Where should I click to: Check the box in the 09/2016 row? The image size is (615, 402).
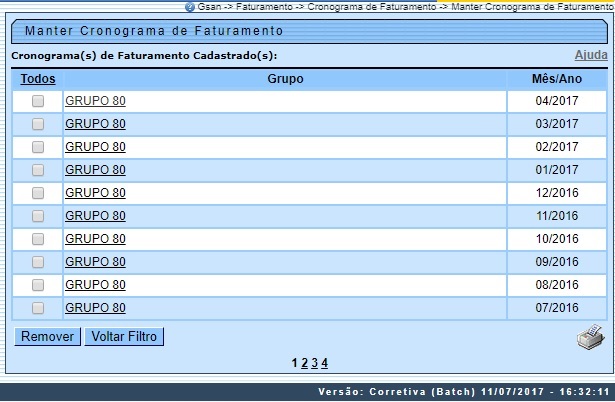click(38, 262)
